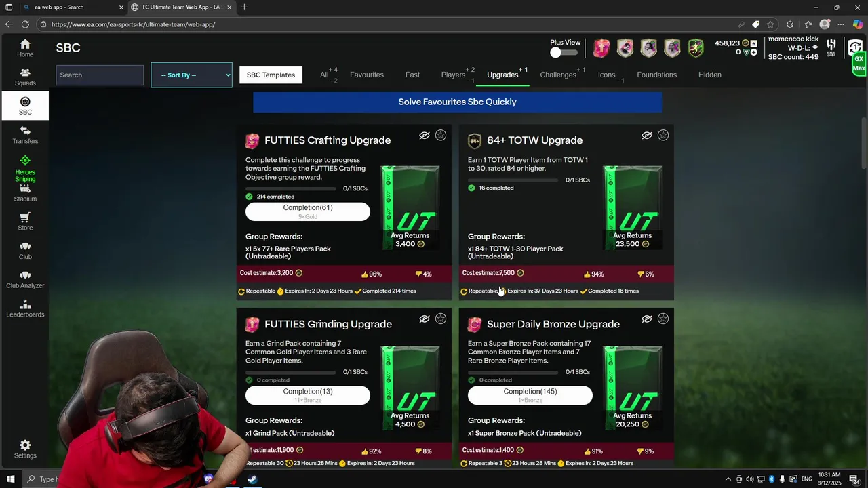The image size is (868, 488).
Task: Hide the FUTTIES Crafting Upgrade SBC
Action: coord(425,136)
